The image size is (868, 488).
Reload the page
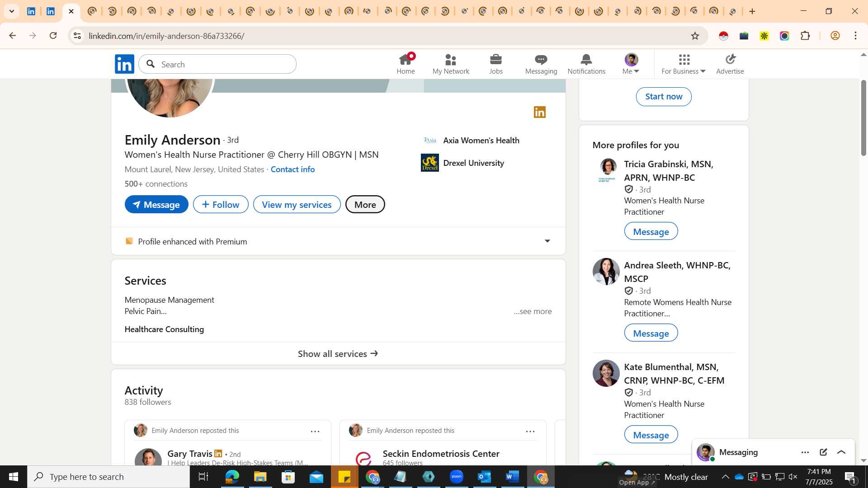tap(53, 36)
